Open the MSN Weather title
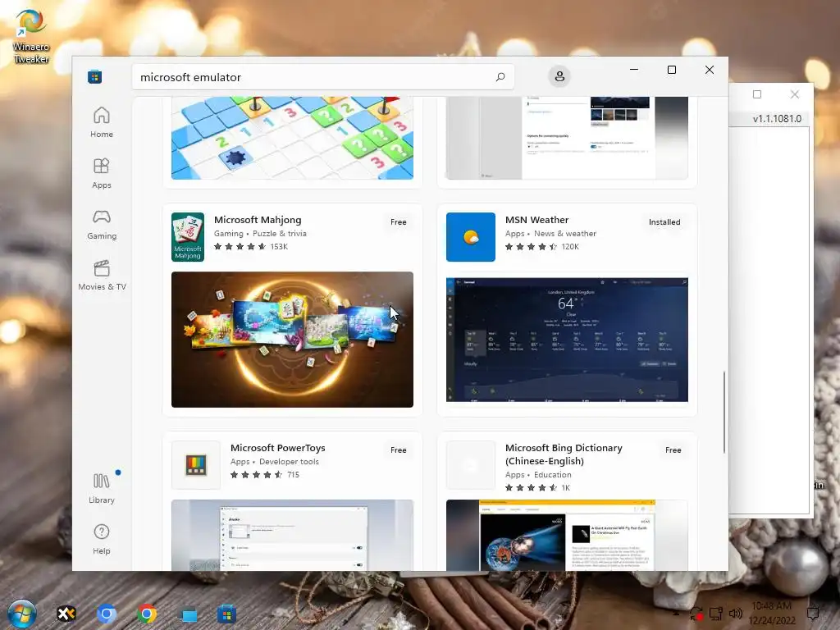This screenshot has height=630, width=840. tap(536, 220)
